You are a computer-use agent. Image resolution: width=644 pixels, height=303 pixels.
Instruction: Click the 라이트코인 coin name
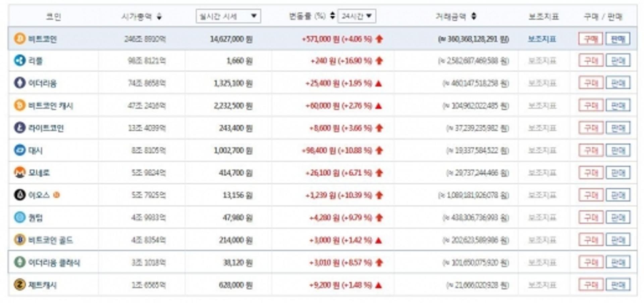coord(46,128)
